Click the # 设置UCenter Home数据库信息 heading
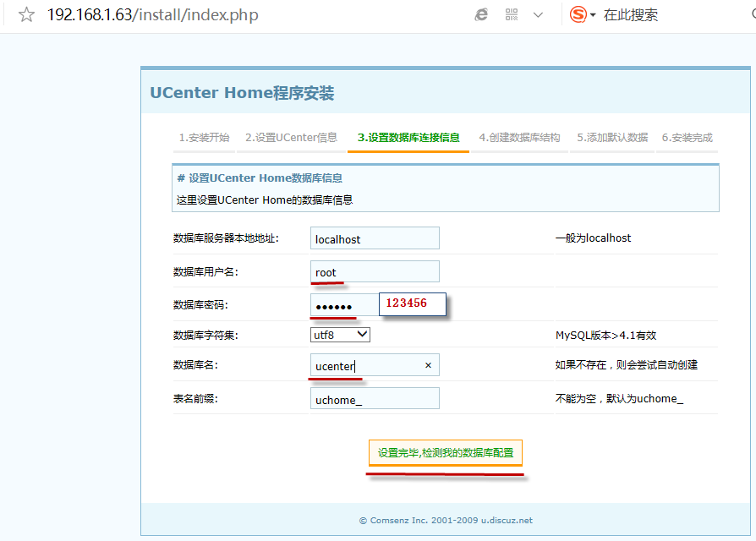The height and width of the screenshot is (541, 756). [260, 178]
